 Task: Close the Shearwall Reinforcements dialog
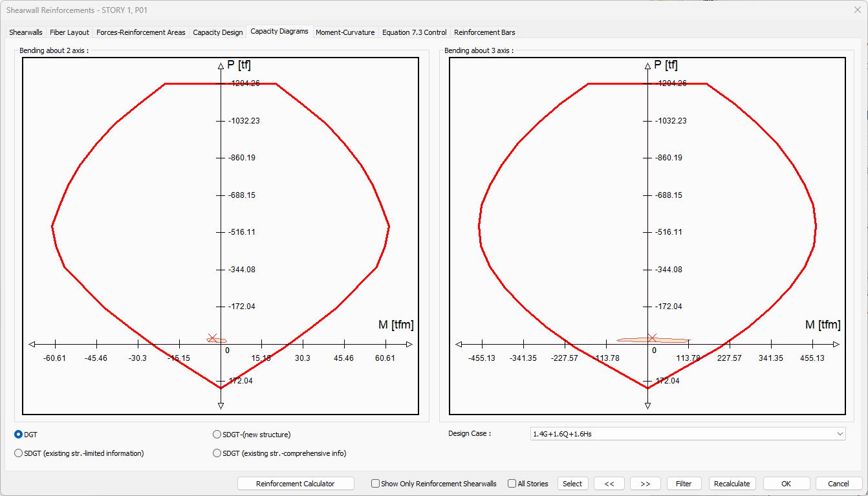(857, 10)
